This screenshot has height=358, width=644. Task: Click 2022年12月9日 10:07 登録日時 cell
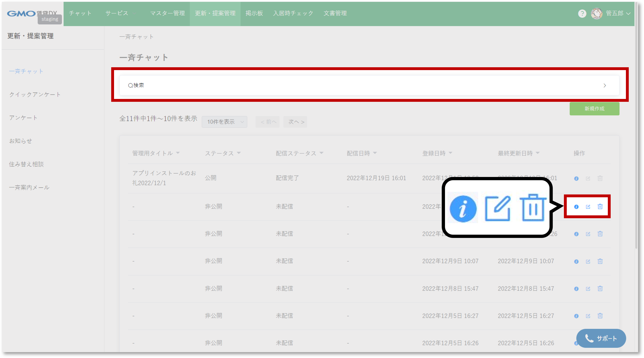tap(450, 261)
